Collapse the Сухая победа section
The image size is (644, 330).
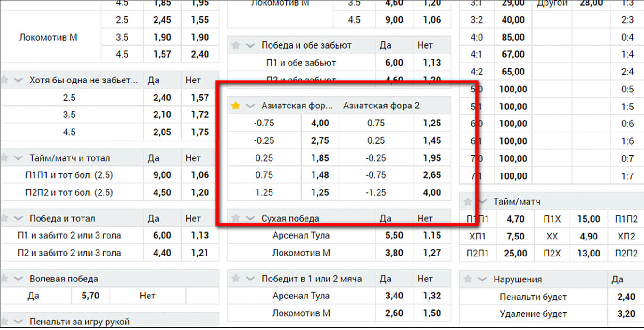[x=250, y=218]
